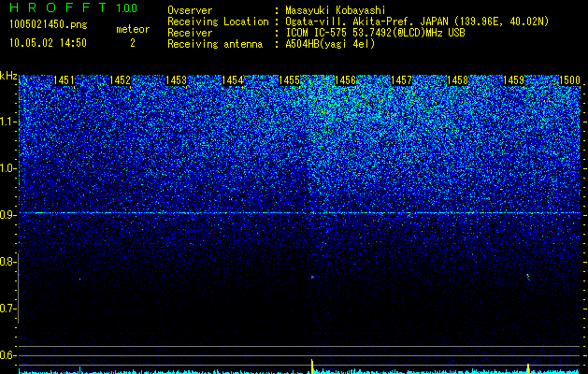The height and width of the screenshot is (374, 588).
Task: Click the Ovserver field label
Action: (190, 10)
